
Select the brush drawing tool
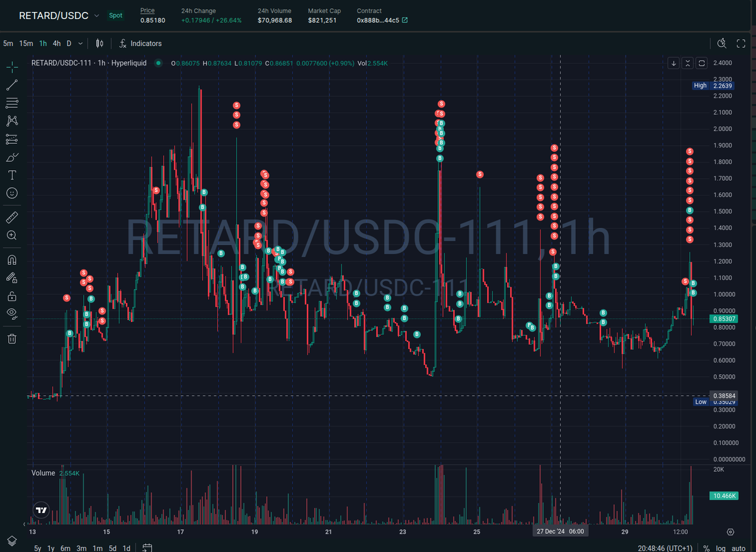(x=11, y=158)
